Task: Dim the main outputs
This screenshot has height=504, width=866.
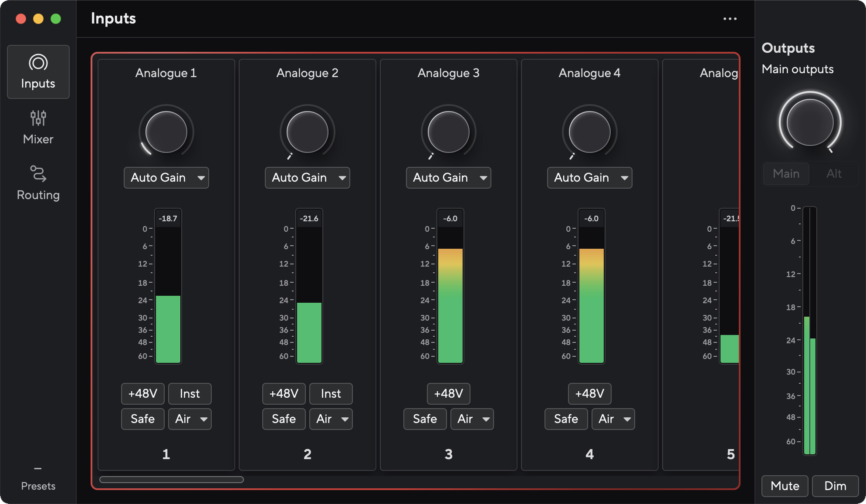Action: click(836, 486)
